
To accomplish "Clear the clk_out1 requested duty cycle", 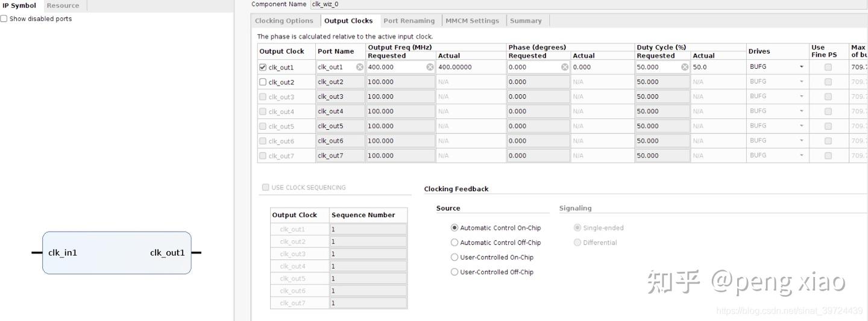I will (x=685, y=67).
